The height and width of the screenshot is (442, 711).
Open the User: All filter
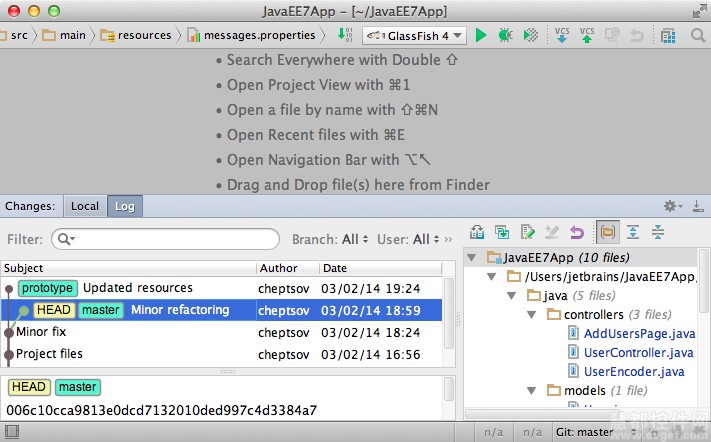408,239
